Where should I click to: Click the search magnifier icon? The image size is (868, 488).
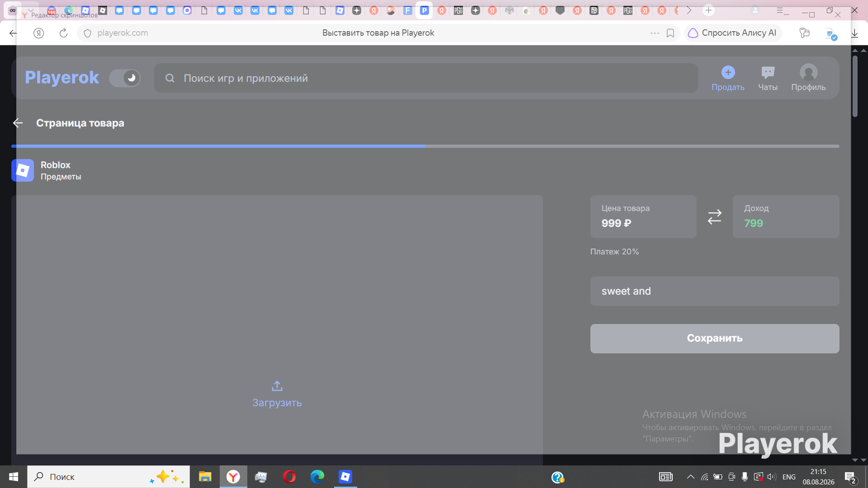click(170, 78)
